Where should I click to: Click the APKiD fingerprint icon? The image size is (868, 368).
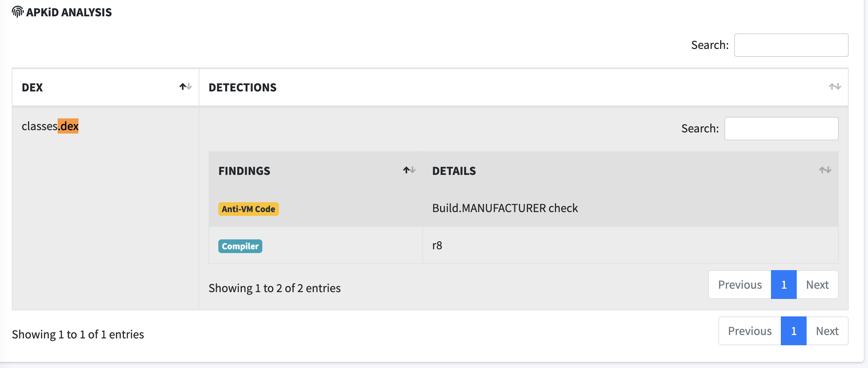(17, 12)
